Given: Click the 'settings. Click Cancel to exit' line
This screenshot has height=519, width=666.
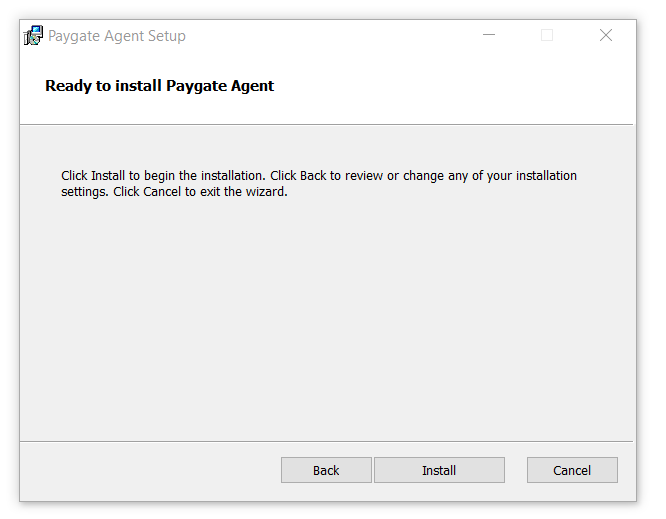Looking at the screenshot, I should (x=174, y=192).
